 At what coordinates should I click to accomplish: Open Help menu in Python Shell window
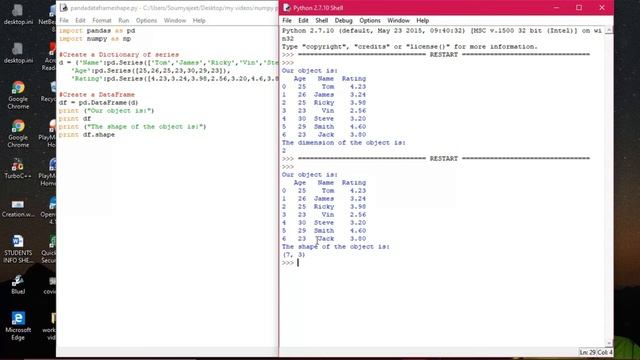422,20
